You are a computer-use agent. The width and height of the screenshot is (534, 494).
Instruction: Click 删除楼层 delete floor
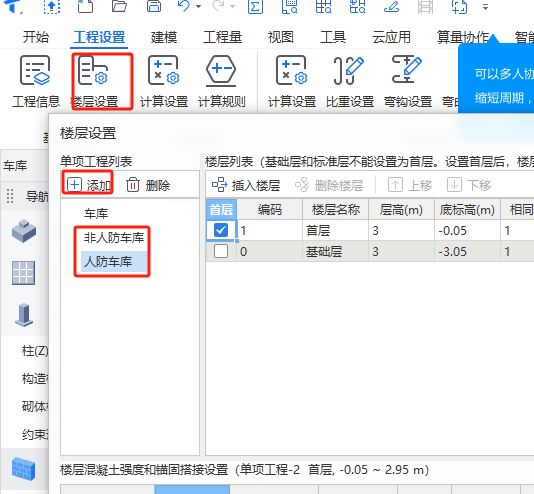click(329, 186)
